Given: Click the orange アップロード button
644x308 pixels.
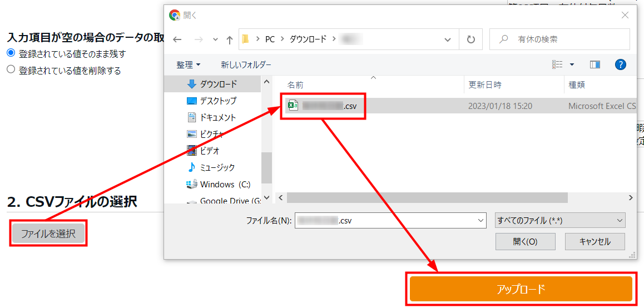Looking at the screenshot, I should point(521,289).
